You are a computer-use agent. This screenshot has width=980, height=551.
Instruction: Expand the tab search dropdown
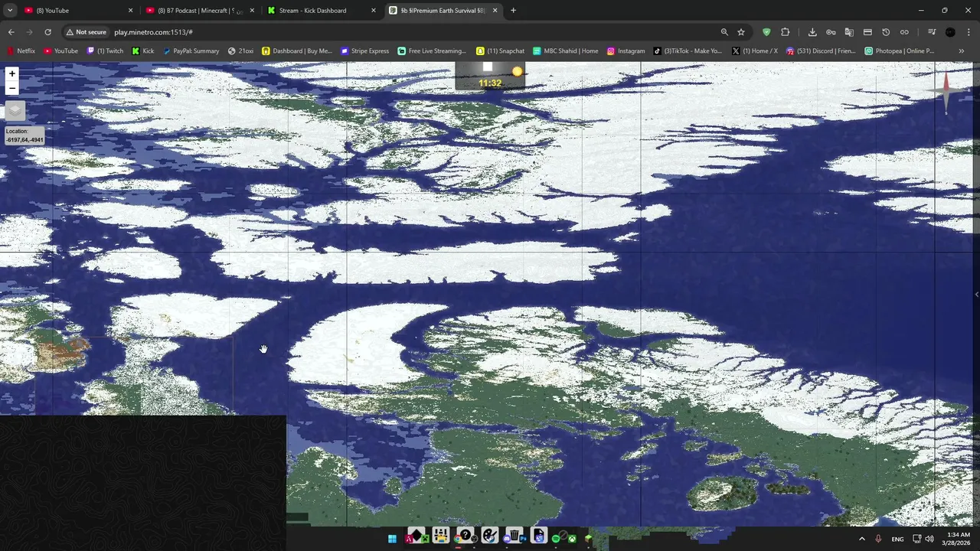11,11
